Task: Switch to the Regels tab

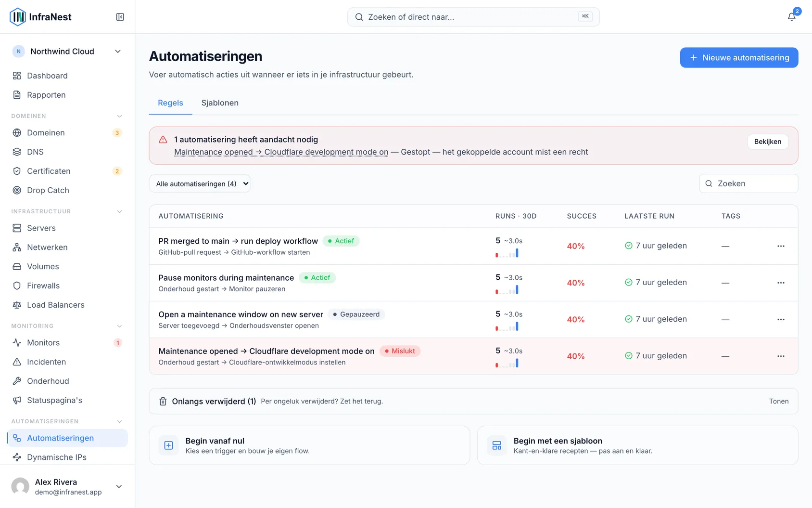Action: (x=170, y=103)
